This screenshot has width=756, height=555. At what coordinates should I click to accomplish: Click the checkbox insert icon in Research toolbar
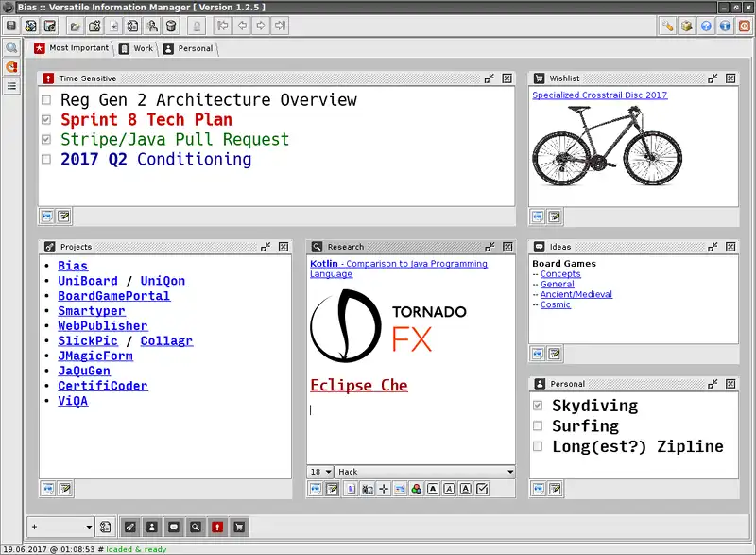point(482,489)
